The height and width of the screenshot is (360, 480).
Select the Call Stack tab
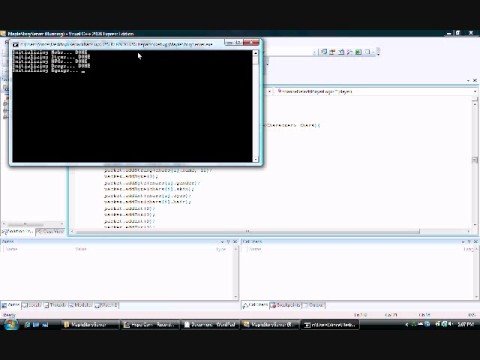(x=255, y=305)
